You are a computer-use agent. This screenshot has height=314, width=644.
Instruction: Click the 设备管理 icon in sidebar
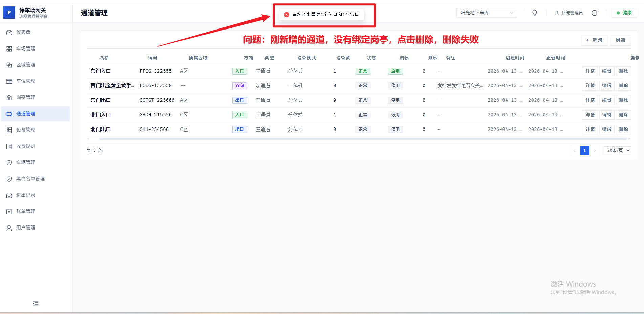pos(9,130)
